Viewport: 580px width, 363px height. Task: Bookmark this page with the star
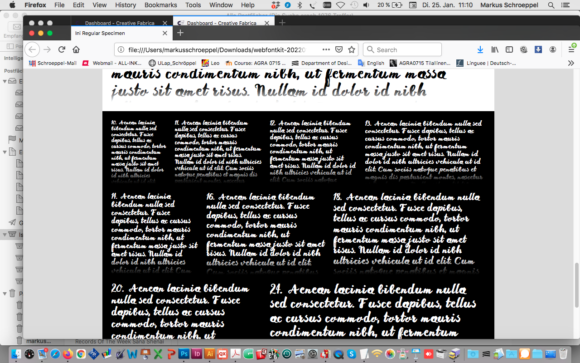351,50
